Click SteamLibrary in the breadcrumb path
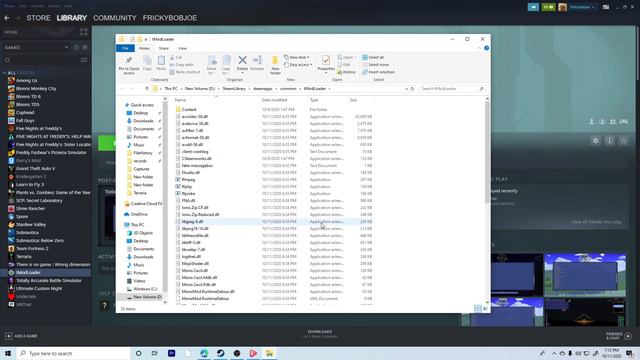This screenshot has width=640, height=360. click(x=234, y=89)
